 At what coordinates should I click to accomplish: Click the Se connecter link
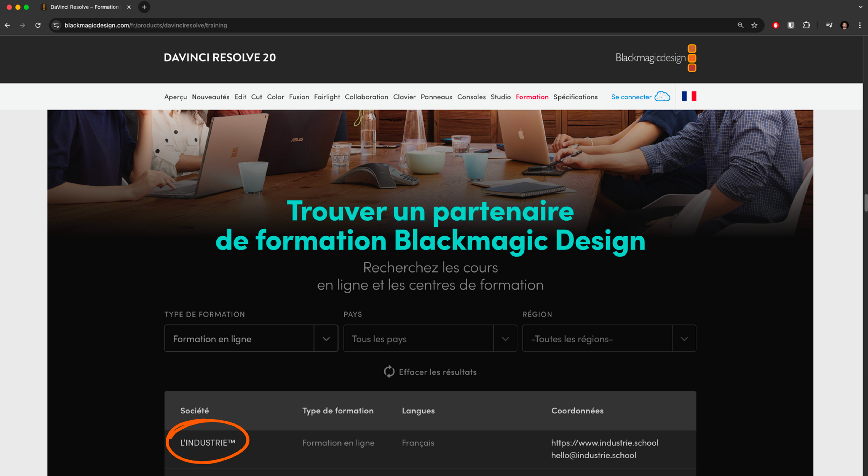[x=631, y=97]
